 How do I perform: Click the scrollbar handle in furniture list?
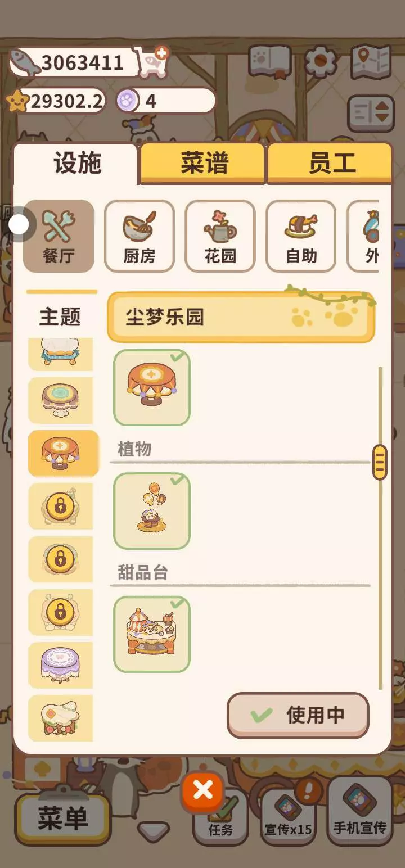pos(380,462)
